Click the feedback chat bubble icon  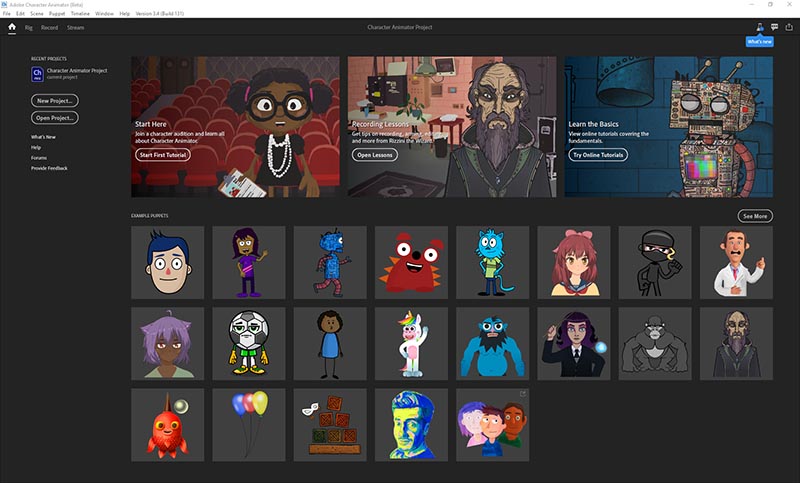(x=774, y=27)
